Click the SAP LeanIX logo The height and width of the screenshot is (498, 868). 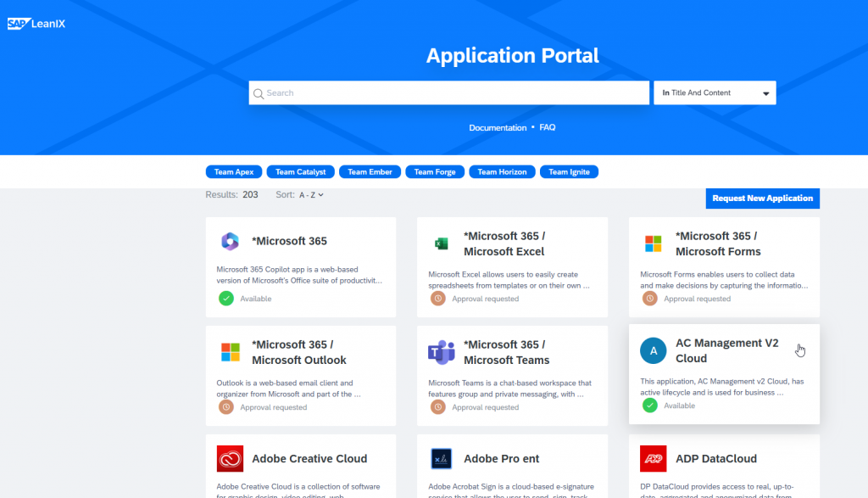[x=36, y=24]
